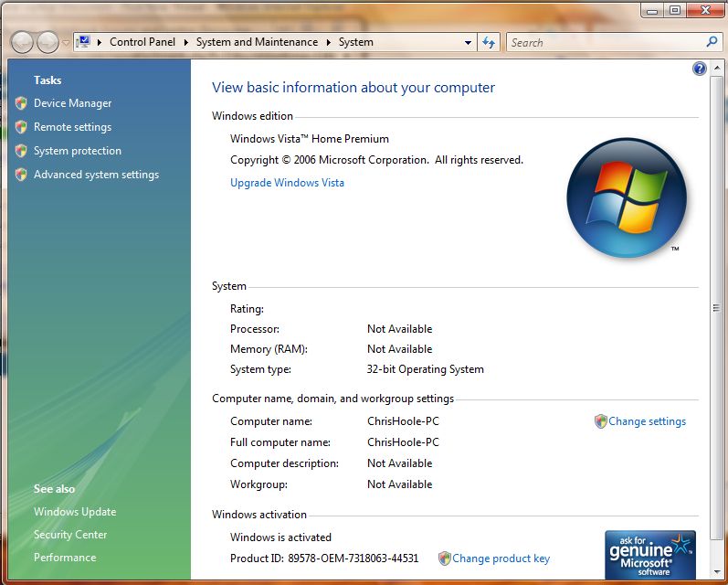Expand the arrow before Control Panel breadcrumb
Viewport: 728px width, 585px height.
(100, 42)
